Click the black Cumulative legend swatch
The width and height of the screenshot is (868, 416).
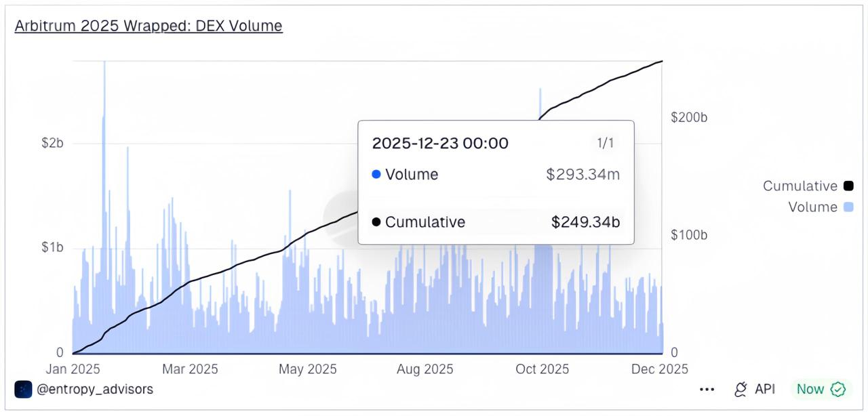point(848,186)
